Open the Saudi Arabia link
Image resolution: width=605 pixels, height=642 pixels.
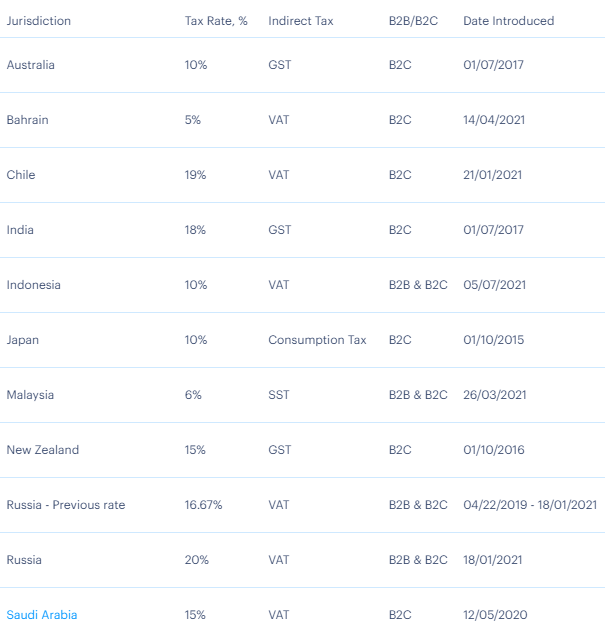[42, 615]
